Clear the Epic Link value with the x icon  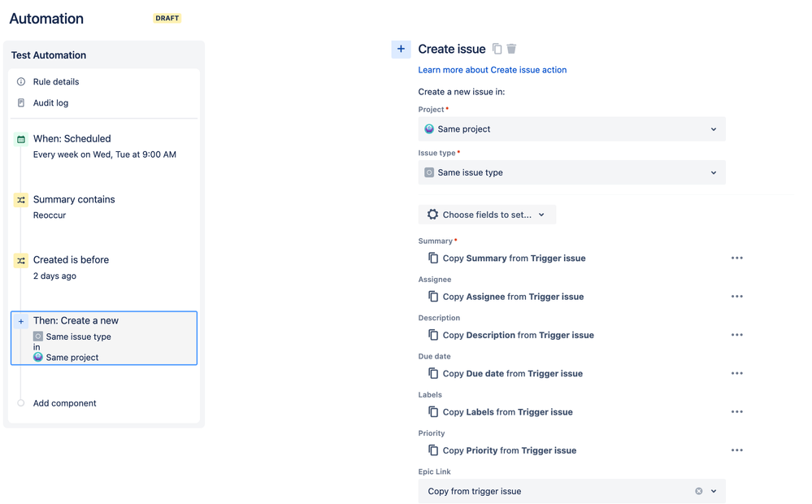click(698, 491)
